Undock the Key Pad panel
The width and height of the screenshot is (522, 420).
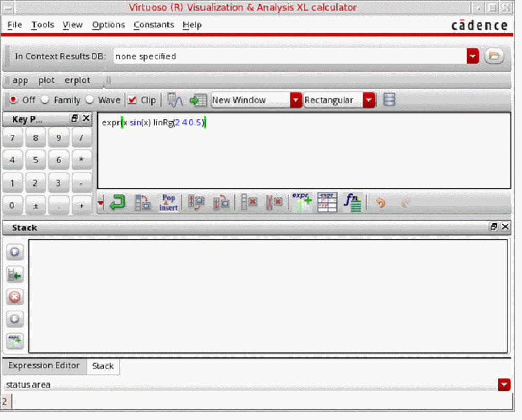coord(74,118)
